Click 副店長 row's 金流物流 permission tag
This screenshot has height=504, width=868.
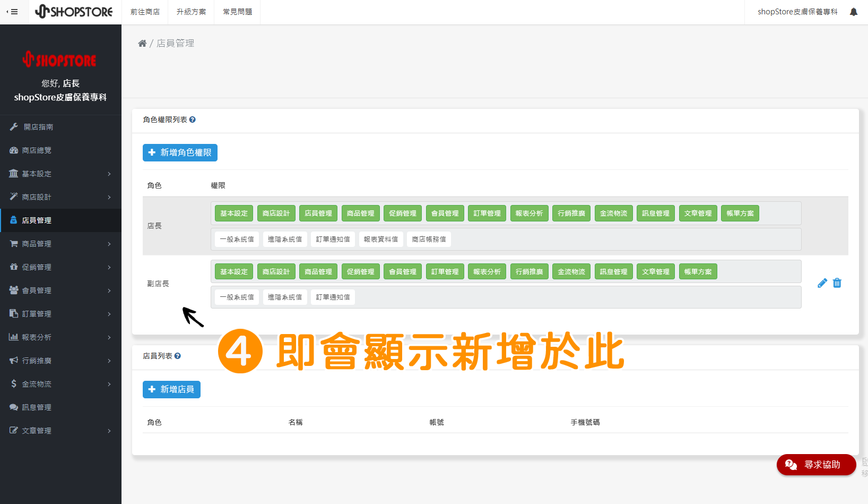tap(571, 272)
